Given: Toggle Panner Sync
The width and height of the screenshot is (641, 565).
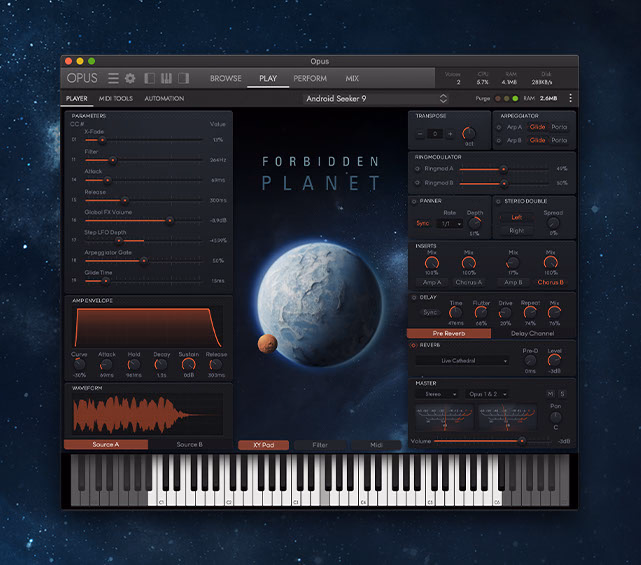Looking at the screenshot, I should point(423,223).
